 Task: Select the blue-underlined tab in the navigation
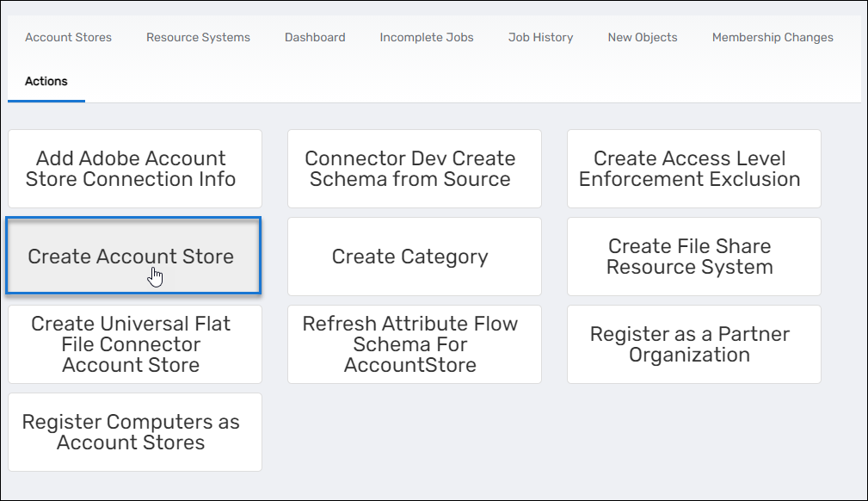click(x=46, y=81)
